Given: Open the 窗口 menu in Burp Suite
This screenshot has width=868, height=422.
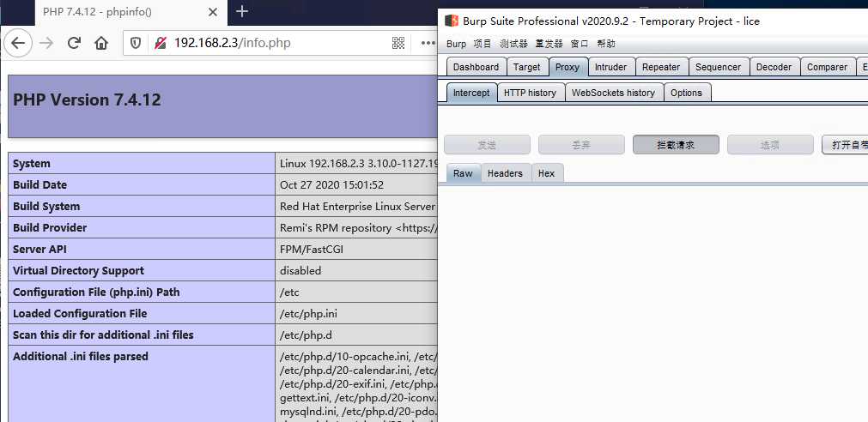Looking at the screenshot, I should pos(579,44).
